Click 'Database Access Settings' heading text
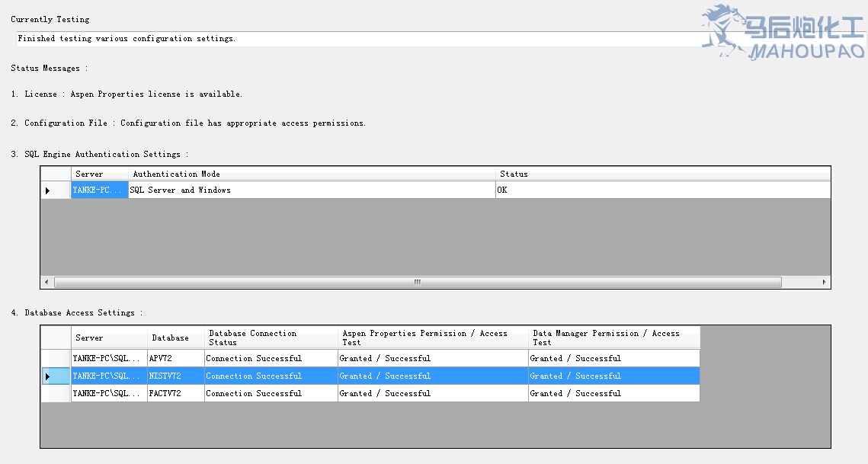This screenshot has width=868, height=464. click(80, 313)
